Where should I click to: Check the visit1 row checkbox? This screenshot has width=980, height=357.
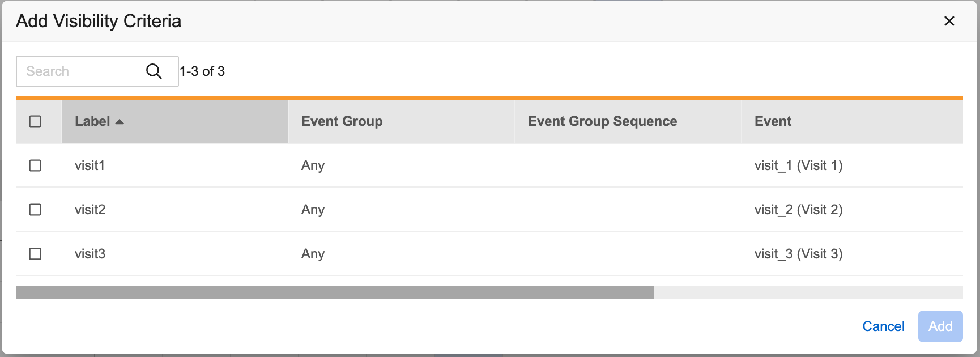coord(35,165)
